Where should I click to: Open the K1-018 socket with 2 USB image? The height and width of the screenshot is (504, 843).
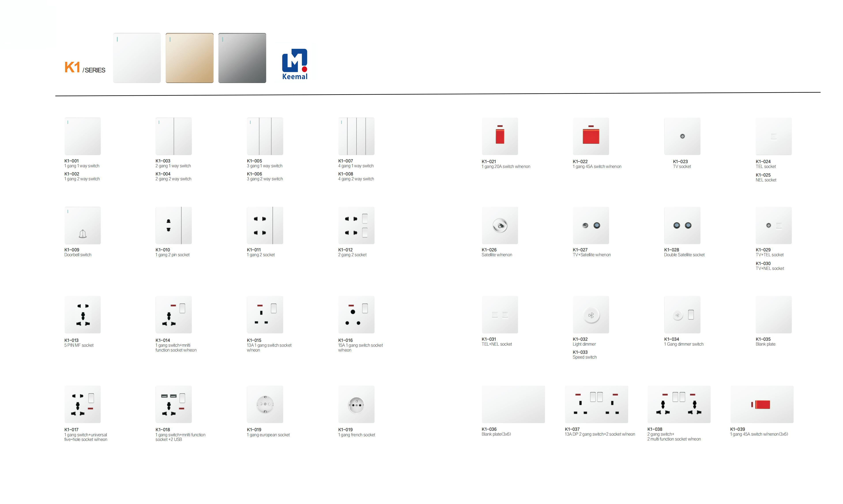[x=173, y=404]
